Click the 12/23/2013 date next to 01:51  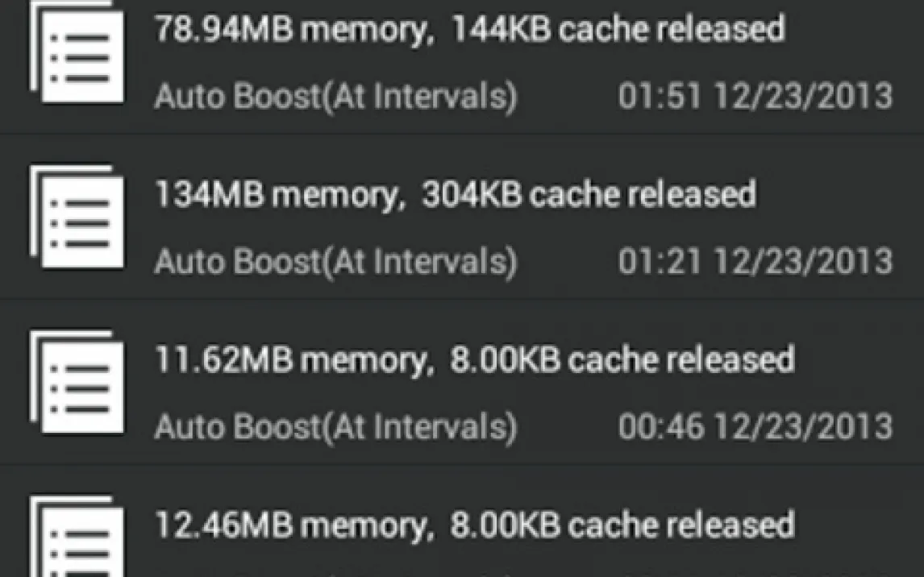coord(803,97)
